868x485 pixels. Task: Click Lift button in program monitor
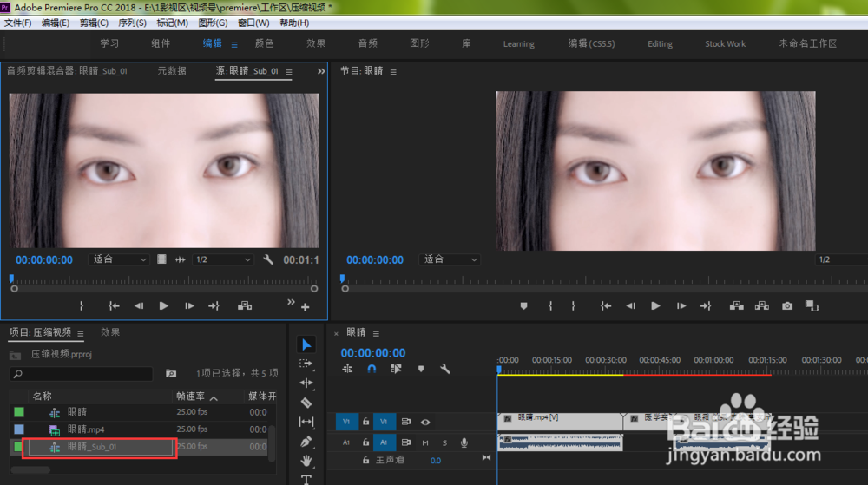point(736,305)
